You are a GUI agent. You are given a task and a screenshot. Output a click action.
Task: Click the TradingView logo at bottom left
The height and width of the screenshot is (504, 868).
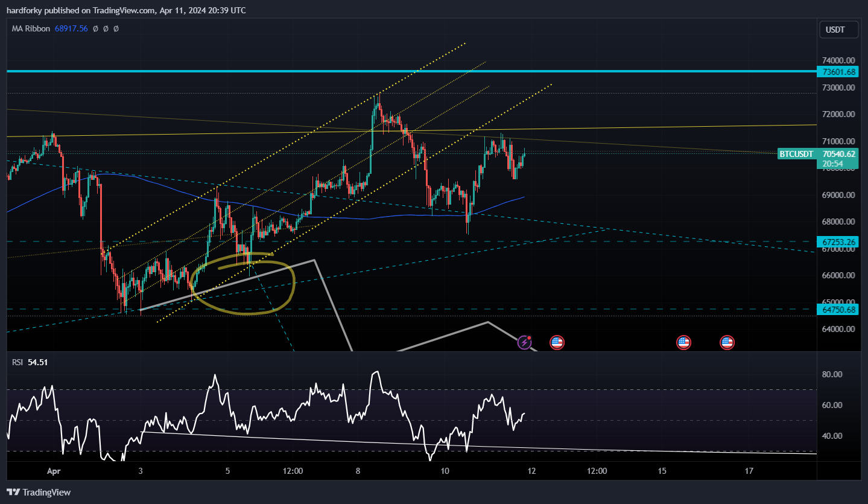click(39, 492)
